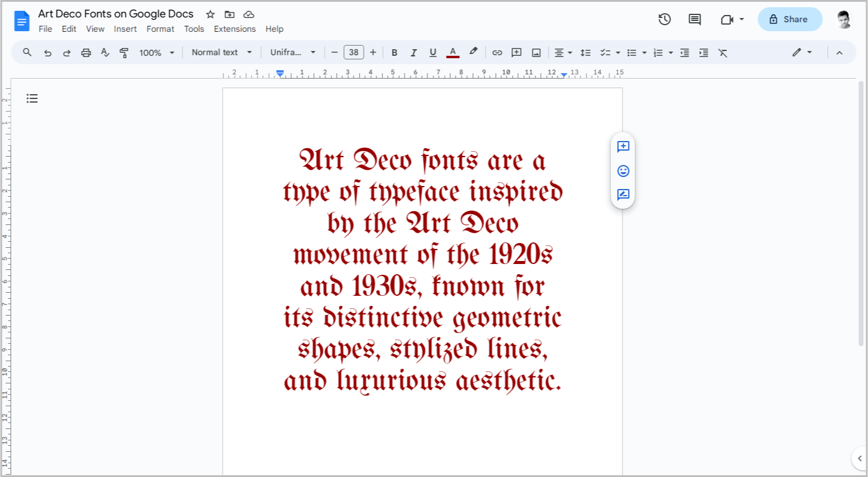Toggle italic formatting
Screen dimensions: 868x477
click(414, 52)
